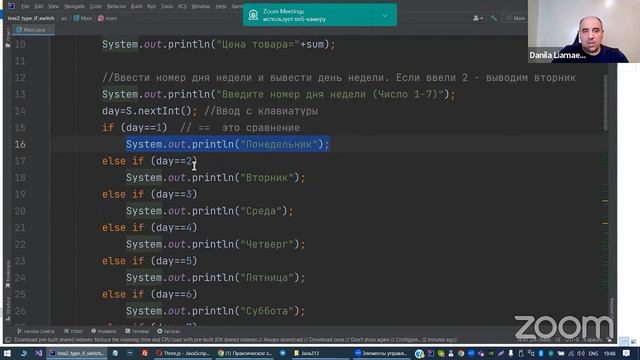
Task: Open the Refactor menu
Action: point(116,6)
